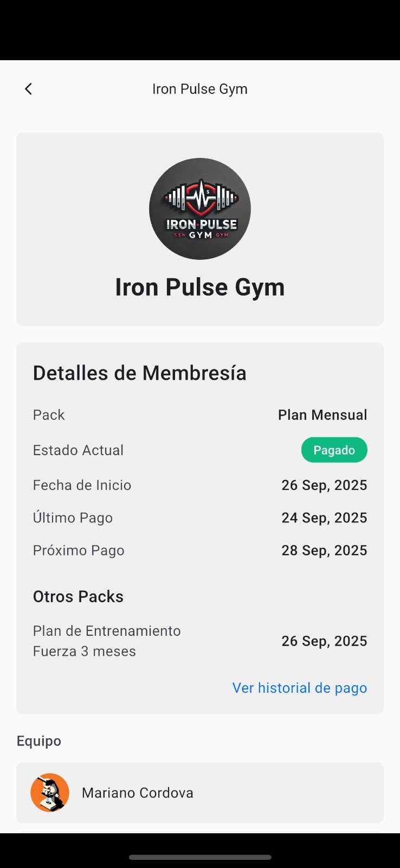The width and height of the screenshot is (400, 868).
Task: Tap the Pack label in membership details
Action: (49, 415)
